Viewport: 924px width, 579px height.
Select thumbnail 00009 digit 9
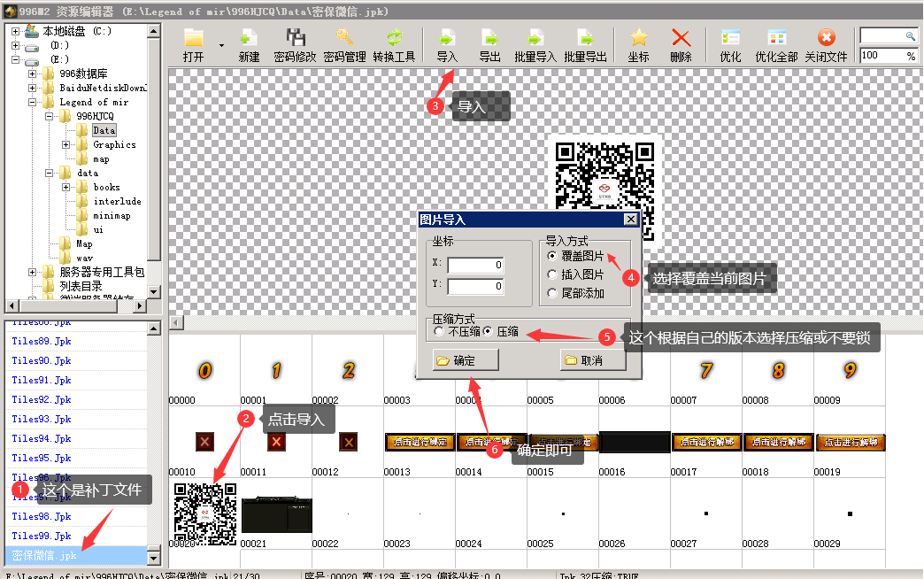coord(850,370)
